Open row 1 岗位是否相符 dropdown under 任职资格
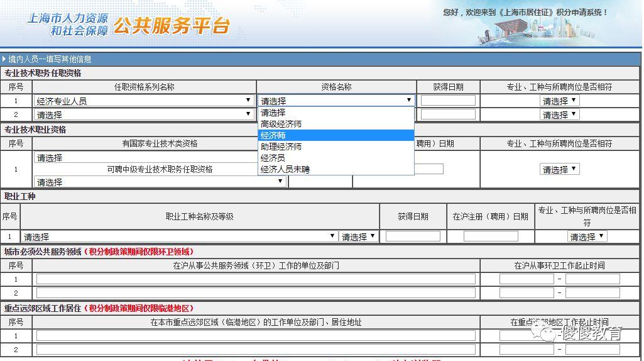 point(559,101)
